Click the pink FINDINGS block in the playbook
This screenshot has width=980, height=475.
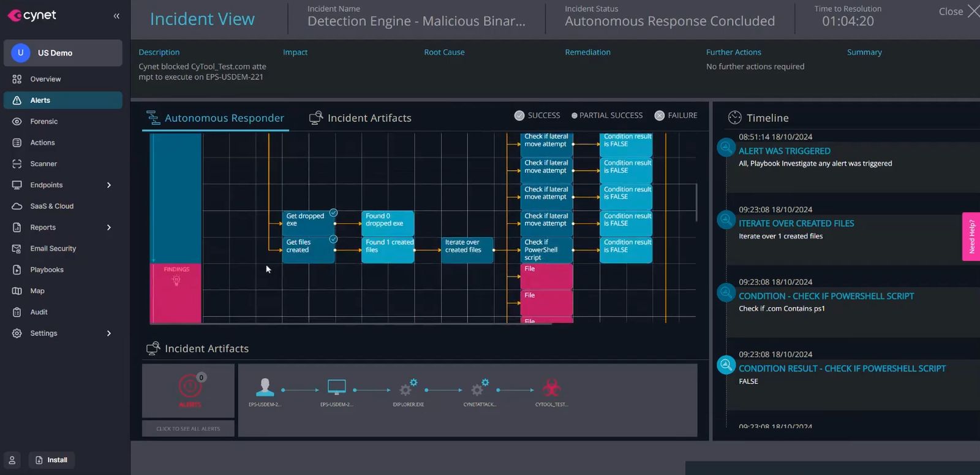[x=176, y=292]
